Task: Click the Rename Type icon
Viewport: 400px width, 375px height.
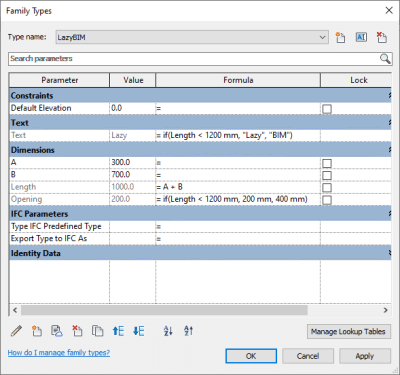Action: coord(361,37)
